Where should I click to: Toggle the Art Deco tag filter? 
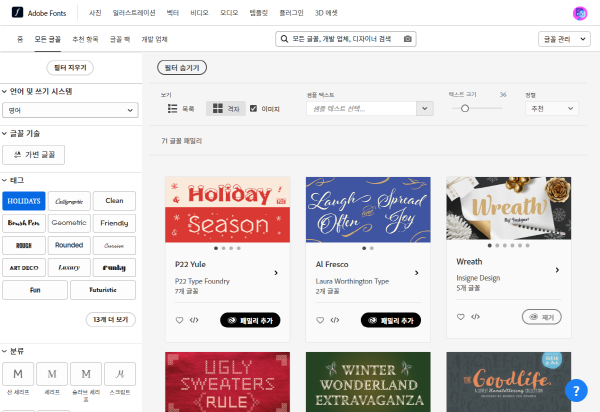click(x=24, y=268)
